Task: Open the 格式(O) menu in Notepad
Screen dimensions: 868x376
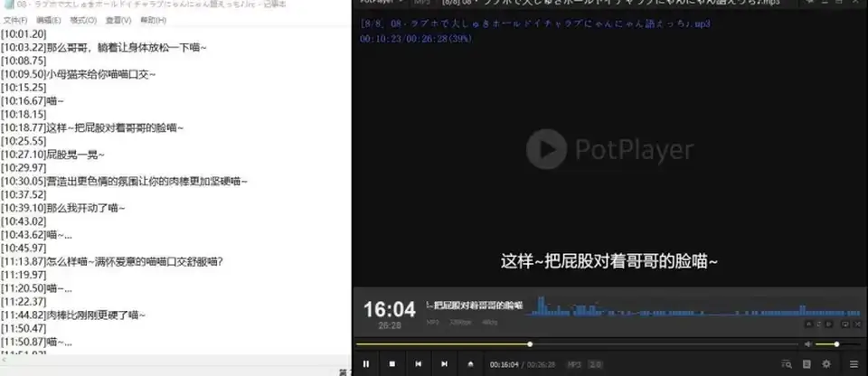Action: click(83, 21)
